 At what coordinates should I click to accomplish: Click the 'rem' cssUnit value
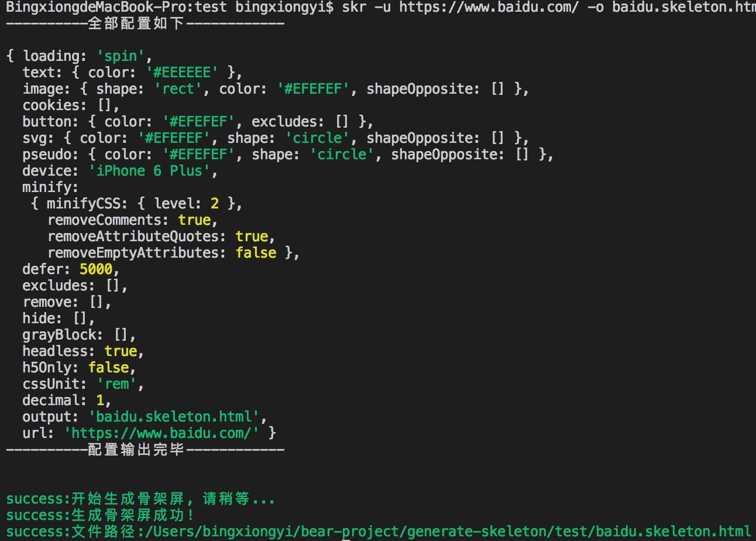tap(117, 384)
